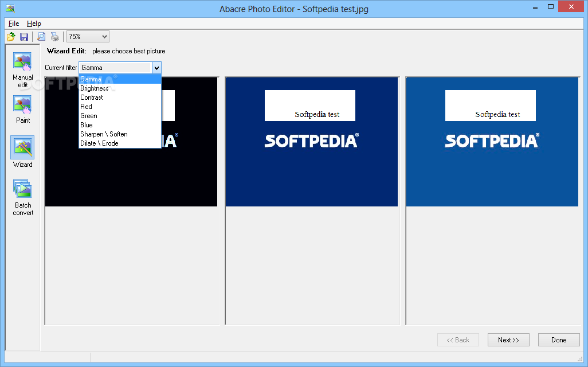Screen dimensions: 588x367
Task: Pick the right lighter blue preview picture
Action: coord(492,142)
